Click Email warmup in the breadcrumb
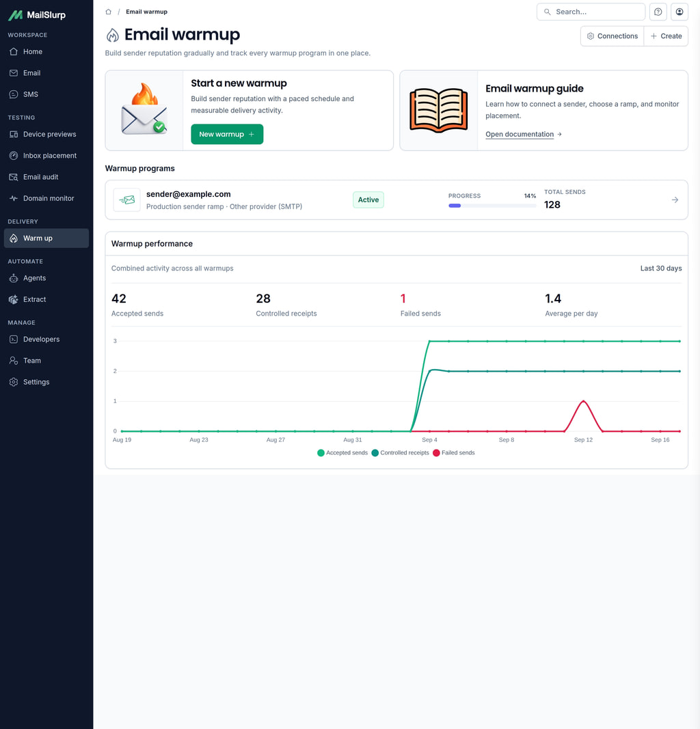This screenshot has height=729, width=700. [146, 12]
